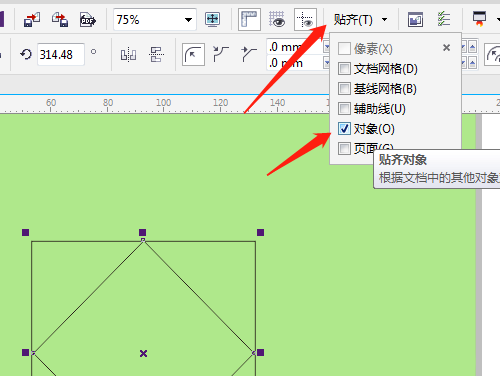
Task: Click the middle-left selection handle
Action: coord(25,352)
